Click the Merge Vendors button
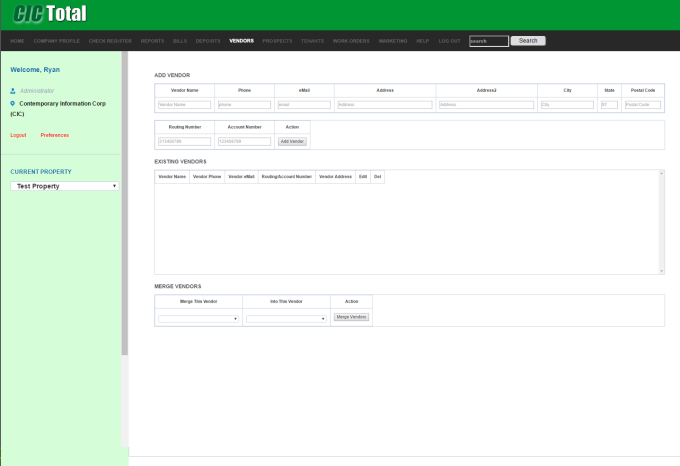Image resolution: width=680 pixels, height=466 pixels. pos(351,317)
